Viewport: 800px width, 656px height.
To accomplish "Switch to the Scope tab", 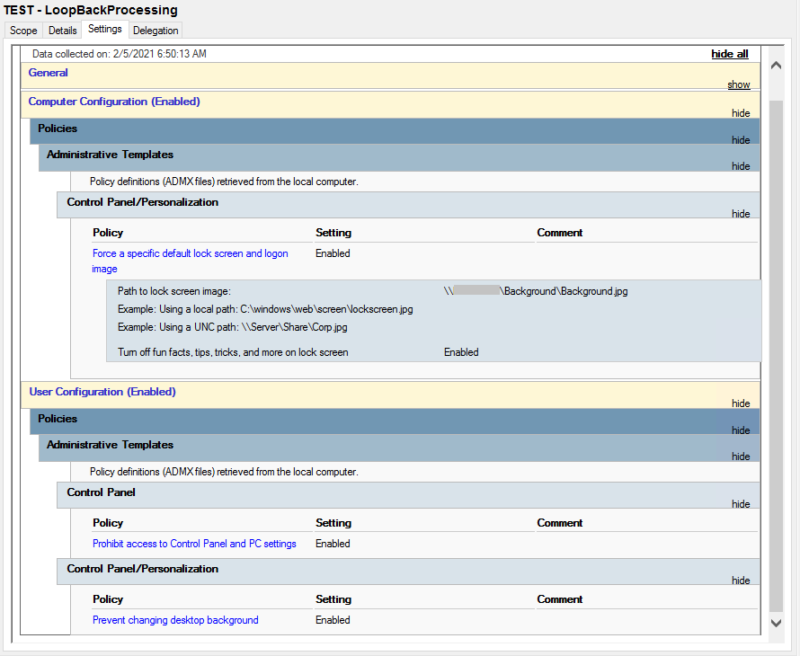I will pos(22,30).
